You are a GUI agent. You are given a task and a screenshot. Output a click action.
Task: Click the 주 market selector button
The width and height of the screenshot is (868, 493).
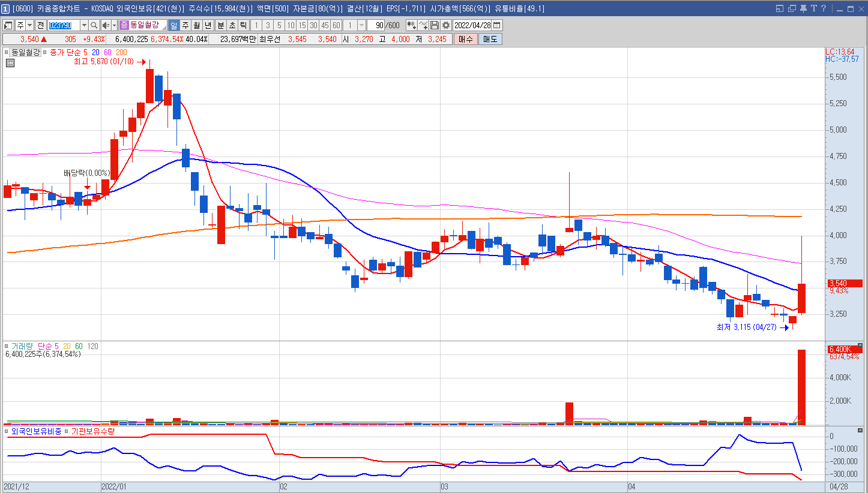[x=20, y=25]
